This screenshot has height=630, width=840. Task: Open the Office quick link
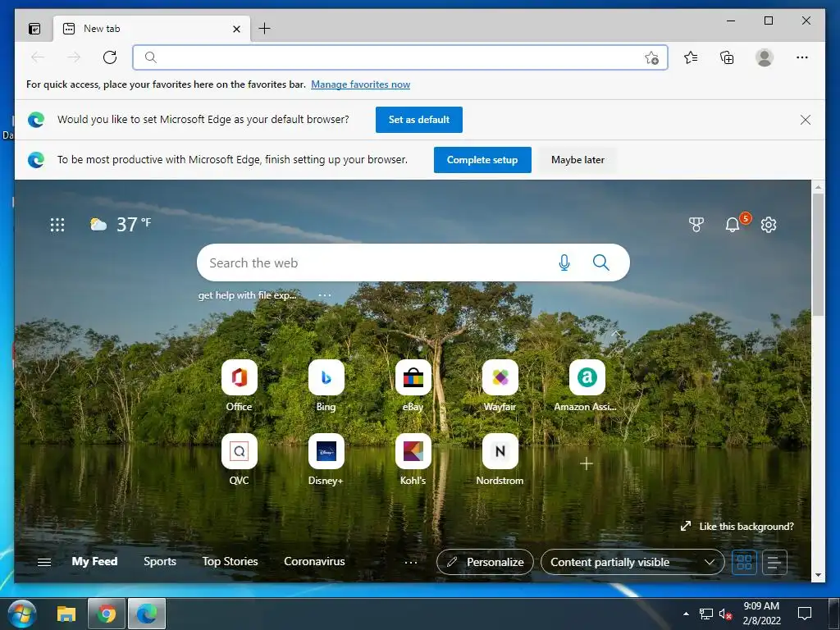(x=239, y=386)
